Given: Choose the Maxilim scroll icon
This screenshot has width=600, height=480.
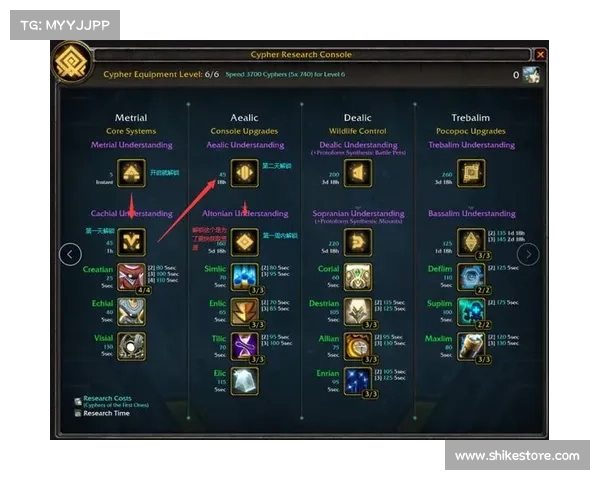Looking at the screenshot, I should [471, 346].
